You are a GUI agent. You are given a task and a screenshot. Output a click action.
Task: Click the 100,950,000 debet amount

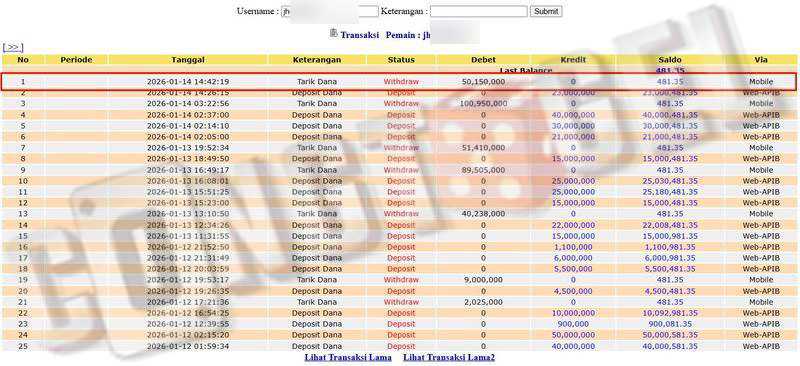(x=483, y=104)
